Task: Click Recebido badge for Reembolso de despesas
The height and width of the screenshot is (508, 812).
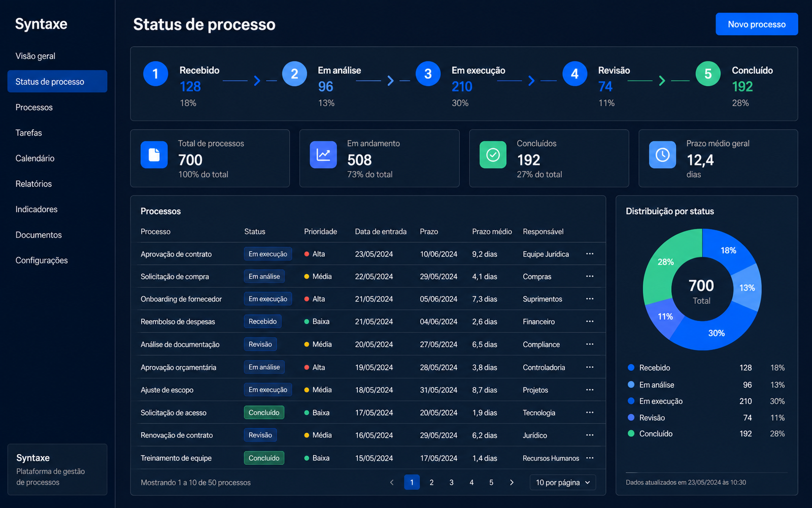Action: tap(262, 321)
